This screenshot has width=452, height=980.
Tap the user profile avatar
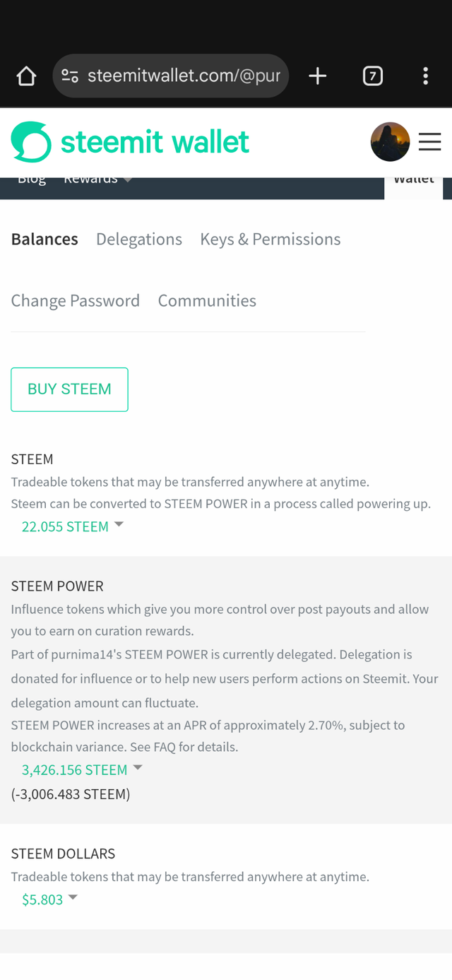pos(390,142)
